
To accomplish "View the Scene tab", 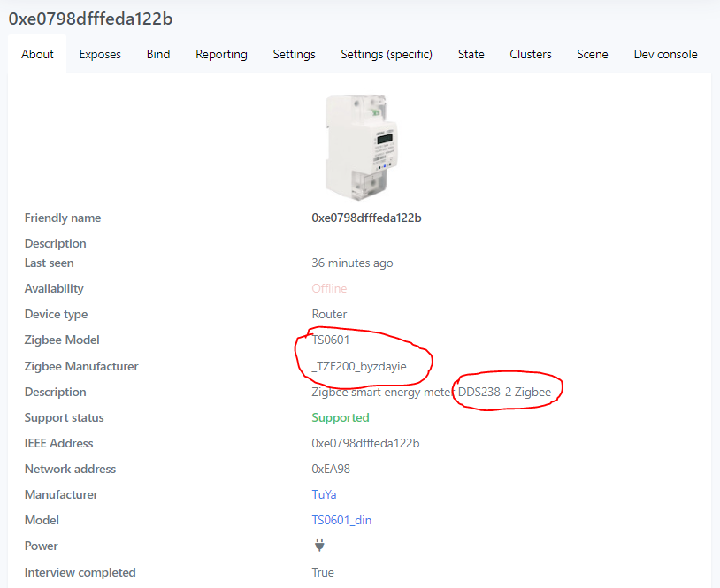I will tap(592, 54).
